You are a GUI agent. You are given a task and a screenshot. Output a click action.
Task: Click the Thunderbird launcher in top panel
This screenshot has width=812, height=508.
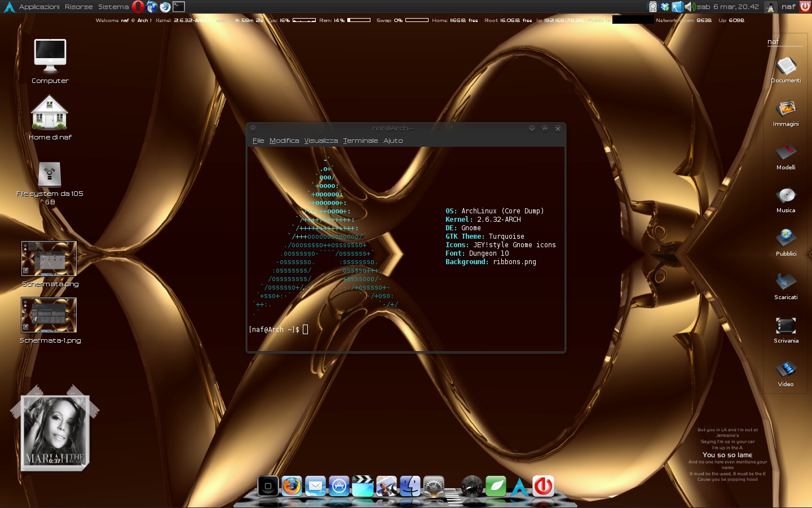point(165,7)
